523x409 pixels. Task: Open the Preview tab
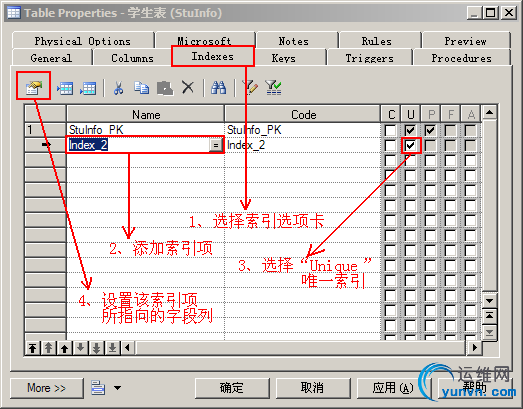465,41
